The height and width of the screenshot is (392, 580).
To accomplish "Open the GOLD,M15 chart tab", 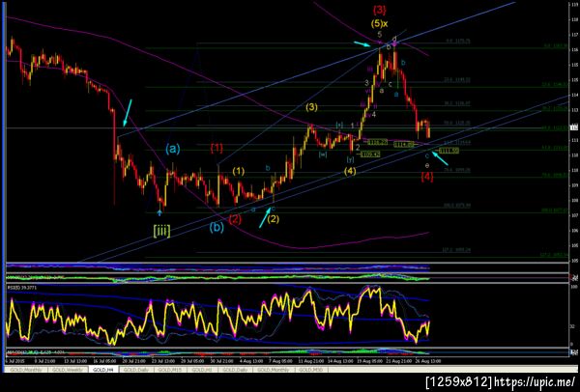I will coord(171,370).
